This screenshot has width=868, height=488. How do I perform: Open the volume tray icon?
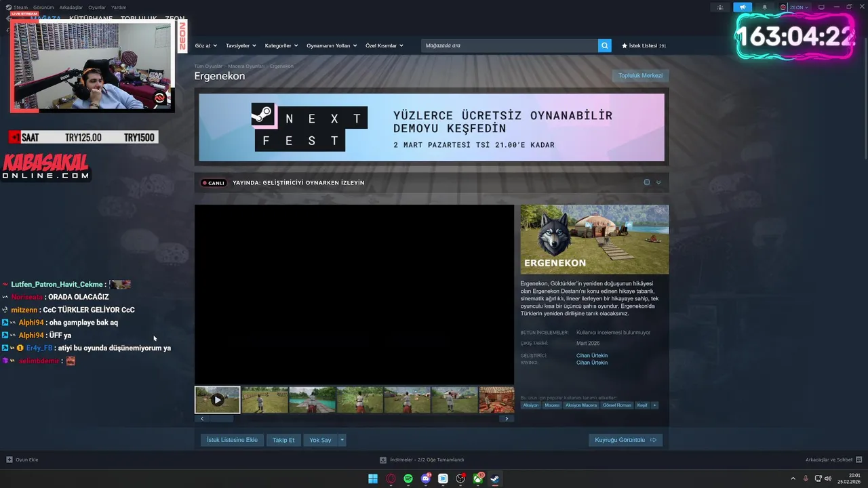(x=828, y=479)
